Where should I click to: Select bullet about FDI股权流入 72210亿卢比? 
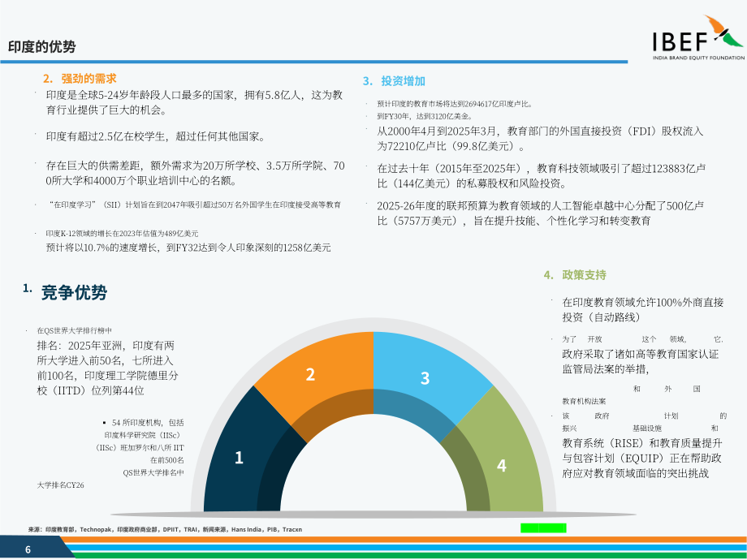click(x=540, y=139)
